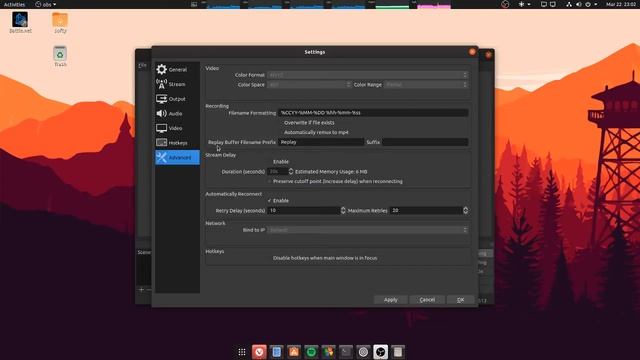Enable Overwrite if file exists
Viewport: 640px width, 360px height.
[306, 122]
